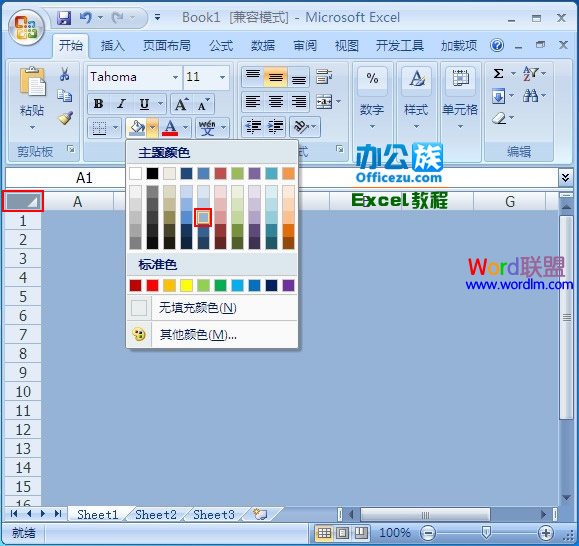Toggle italic formatting
This screenshot has height=546, width=579.
pyautogui.click(x=121, y=104)
